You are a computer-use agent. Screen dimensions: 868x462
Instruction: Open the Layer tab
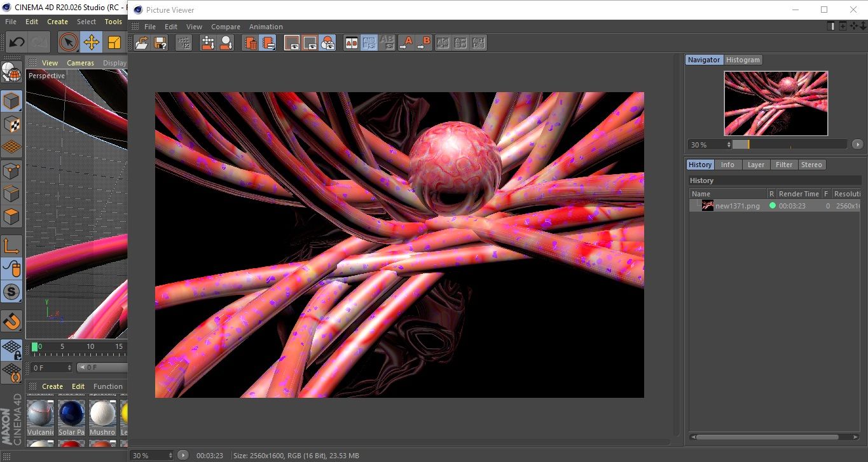pos(756,165)
